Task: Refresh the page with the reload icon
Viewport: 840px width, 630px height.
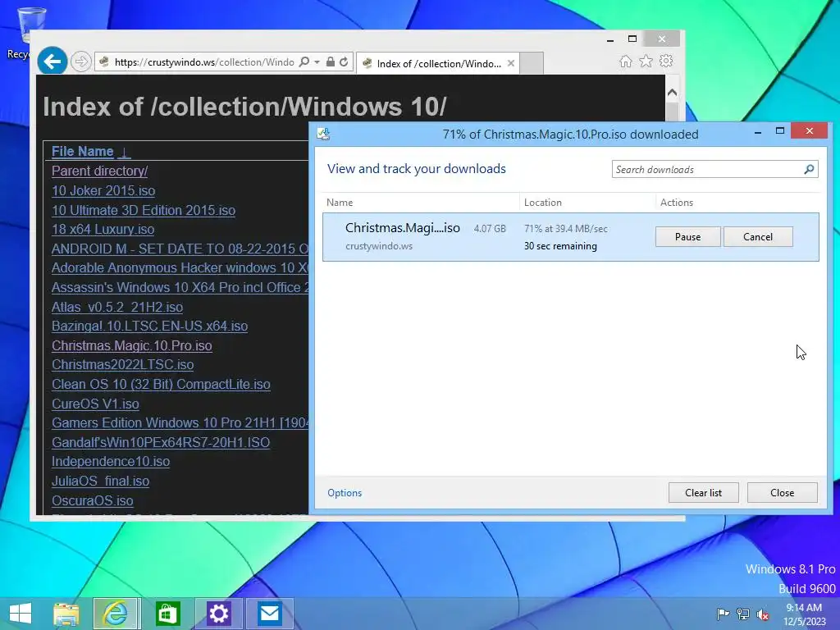Action: [x=344, y=62]
